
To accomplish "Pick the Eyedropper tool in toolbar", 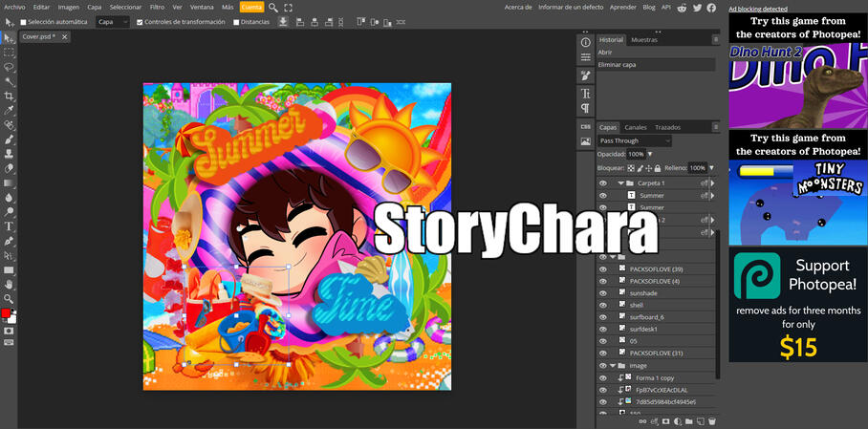I will [10, 110].
